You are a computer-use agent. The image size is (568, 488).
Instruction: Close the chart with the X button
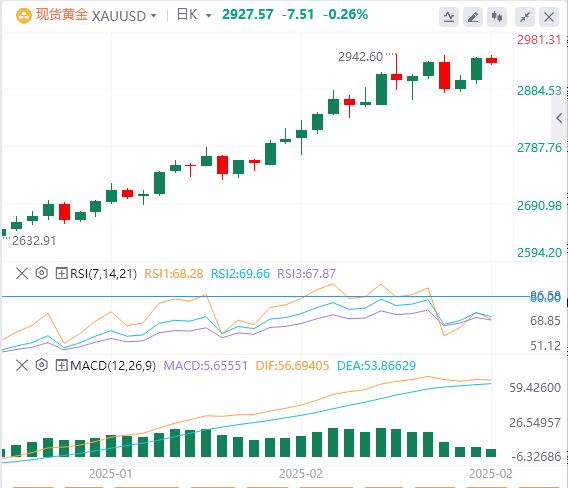click(549, 17)
